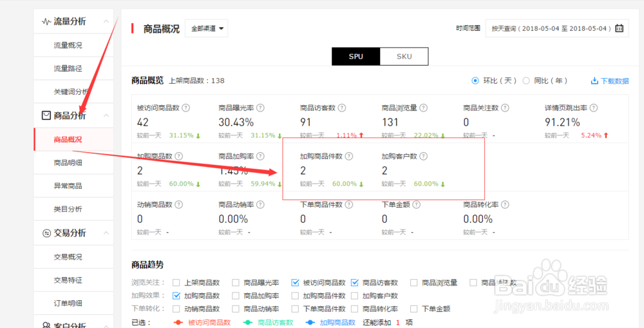The image size is (644, 328).
Task: Open the 按天查询 date range picker
Action: coord(557,28)
